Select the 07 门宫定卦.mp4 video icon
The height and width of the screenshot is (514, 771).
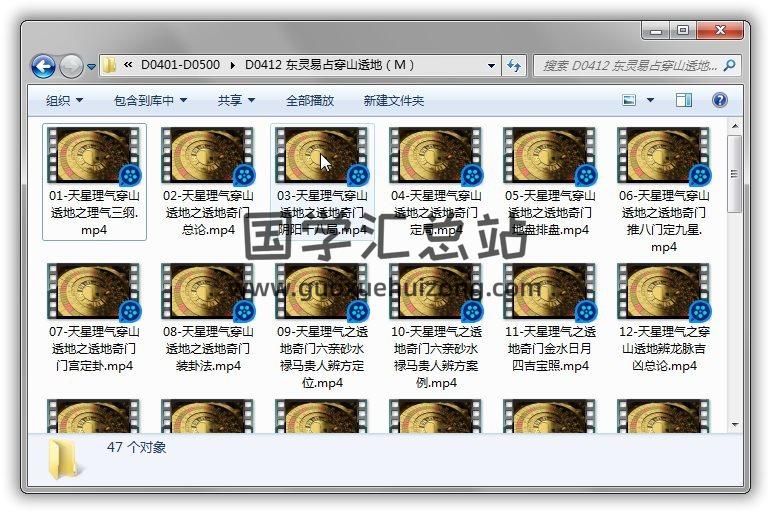[94, 292]
